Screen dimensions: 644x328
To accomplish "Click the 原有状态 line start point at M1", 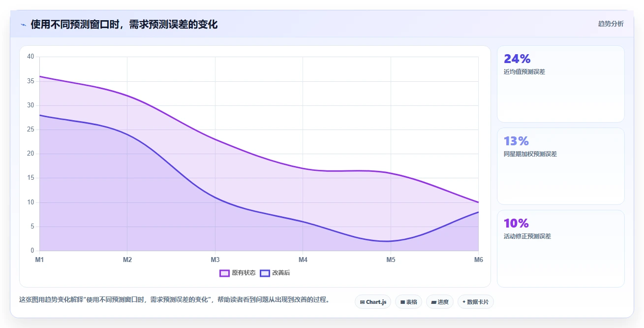I will click(x=39, y=76).
